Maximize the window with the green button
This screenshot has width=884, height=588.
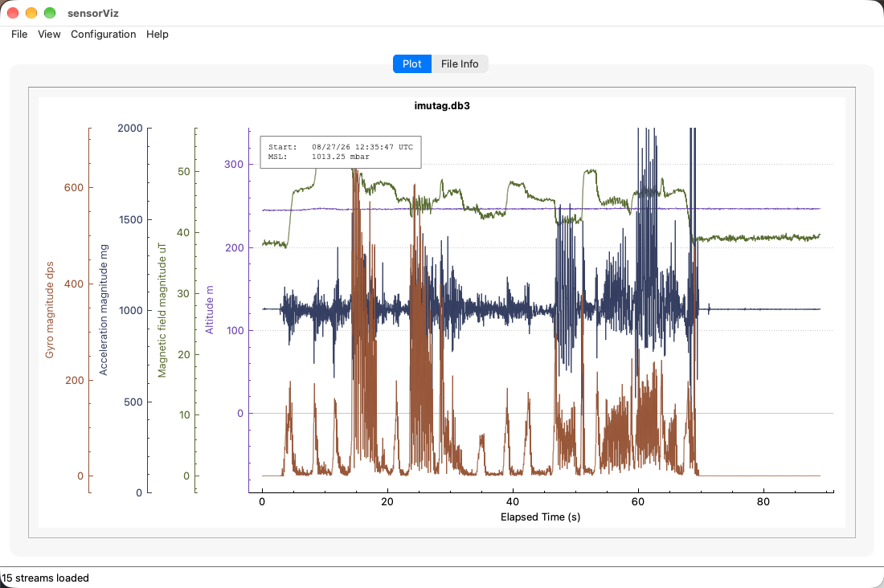[50, 12]
